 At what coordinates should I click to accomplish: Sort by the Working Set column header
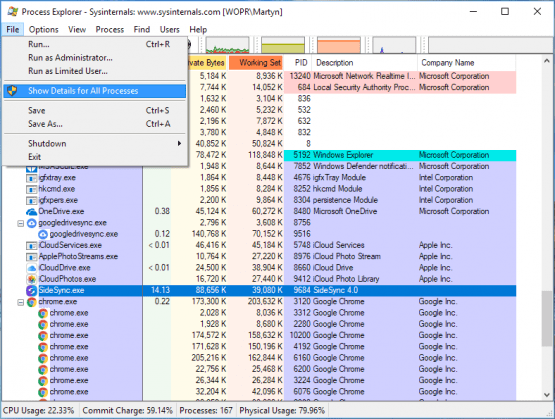coord(256,63)
